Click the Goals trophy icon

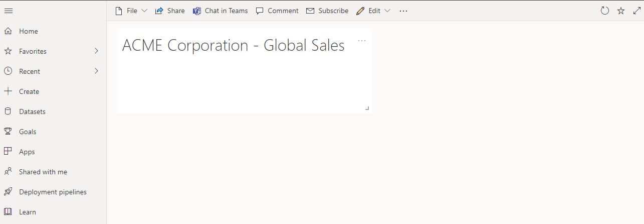[x=8, y=132]
